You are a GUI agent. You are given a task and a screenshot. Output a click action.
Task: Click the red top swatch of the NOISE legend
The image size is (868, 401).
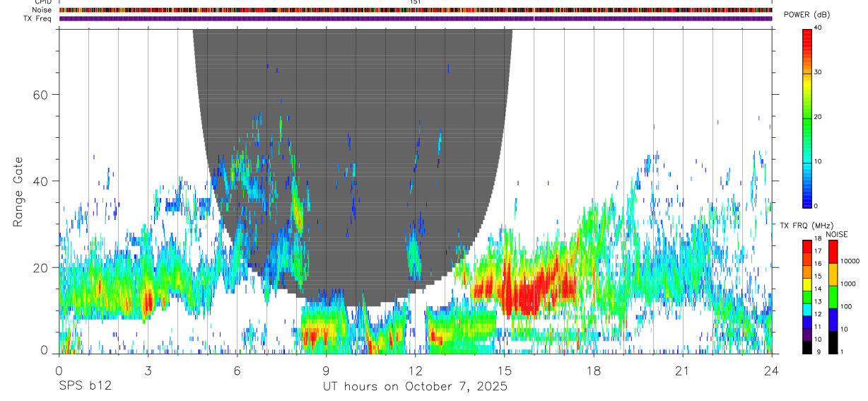(x=832, y=252)
